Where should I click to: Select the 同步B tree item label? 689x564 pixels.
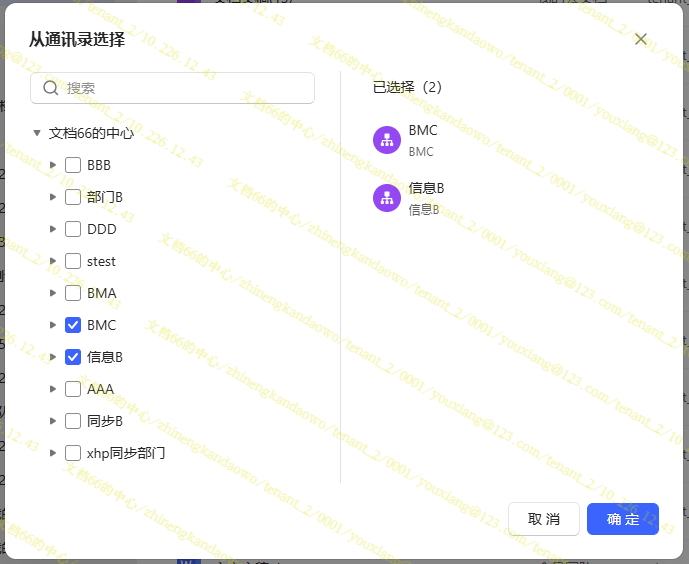click(x=105, y=421)
